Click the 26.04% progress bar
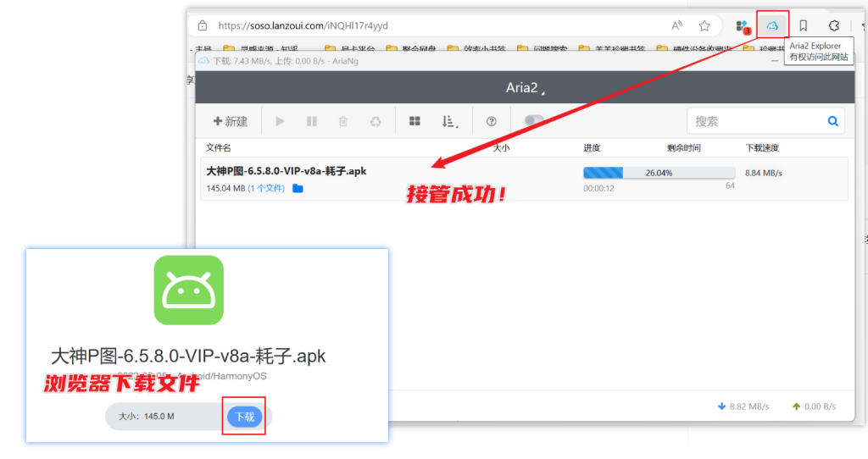Image resolution: width=868 pixels, height=459 pixels. pos(659,173)
